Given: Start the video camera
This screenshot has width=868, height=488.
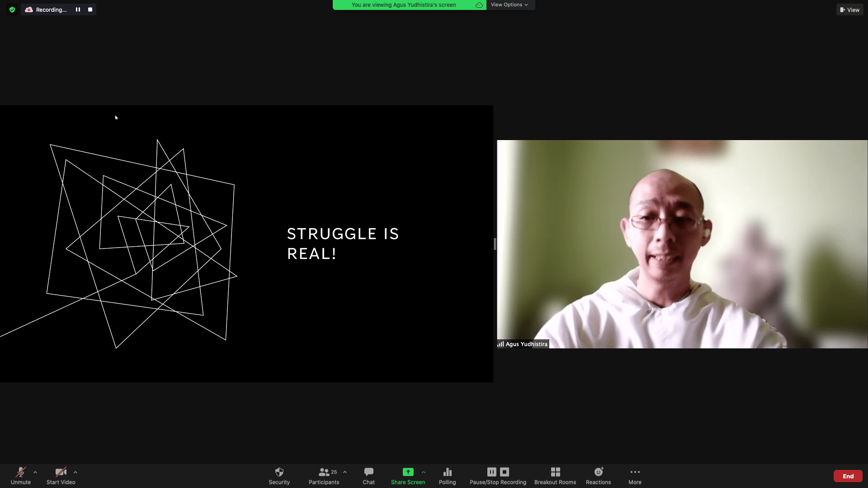Looking at the screenshot, I should [x=61, y=475].
